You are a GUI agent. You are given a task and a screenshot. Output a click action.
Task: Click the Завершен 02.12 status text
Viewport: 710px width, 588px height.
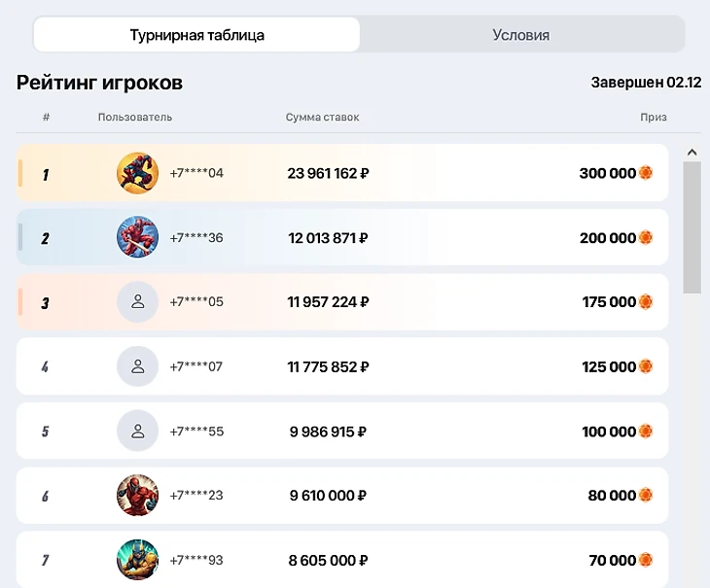[x=646, y=83]
